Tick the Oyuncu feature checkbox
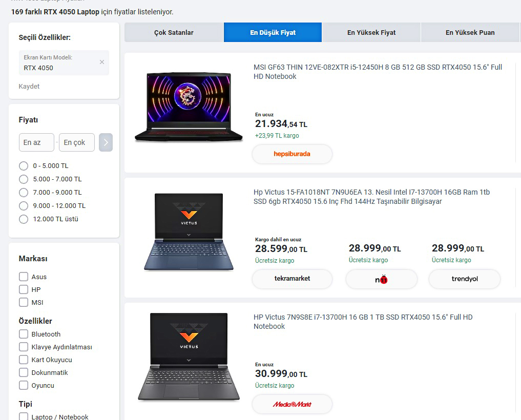Image resolution: width=521 pixels, height=420 pixels. click(24, 385)
